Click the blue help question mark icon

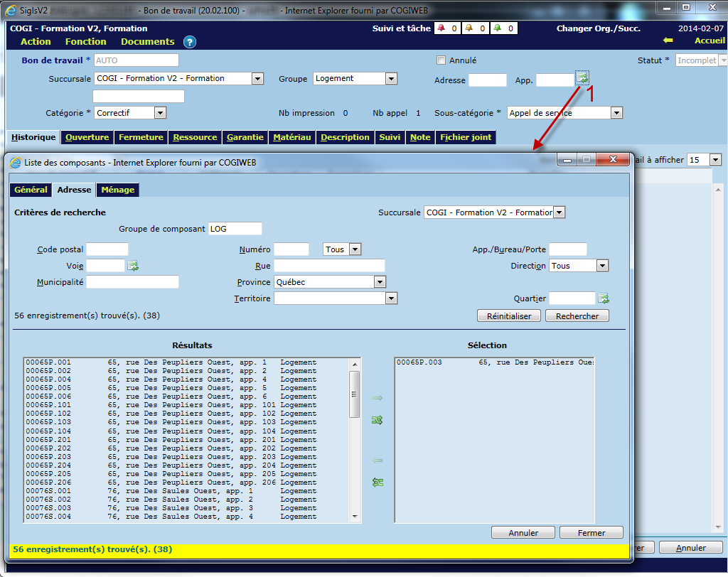[x=189, y=42]
